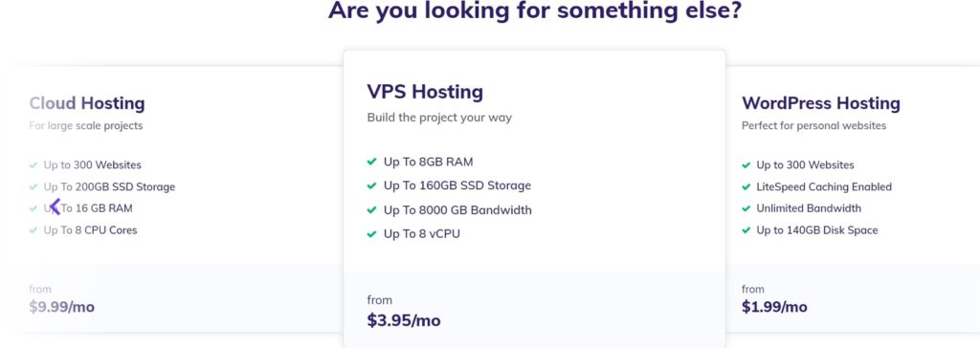The image size is (980, 348).
Task: Click checkmark beside 140GB Disk Space
Action: point(746,230)
